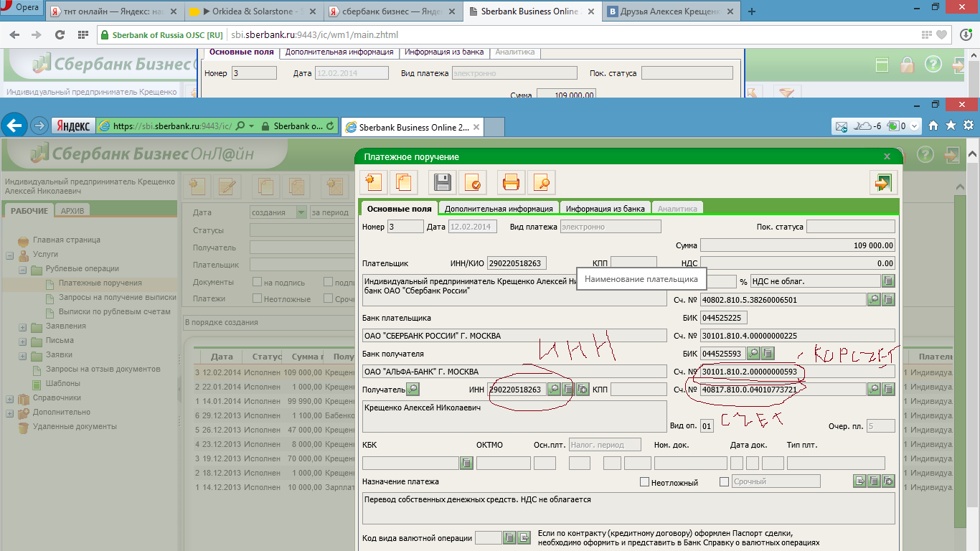Expand Заявки folder
Image resolution: width=980 pixels, height=551 pixels.
point(23,356)
